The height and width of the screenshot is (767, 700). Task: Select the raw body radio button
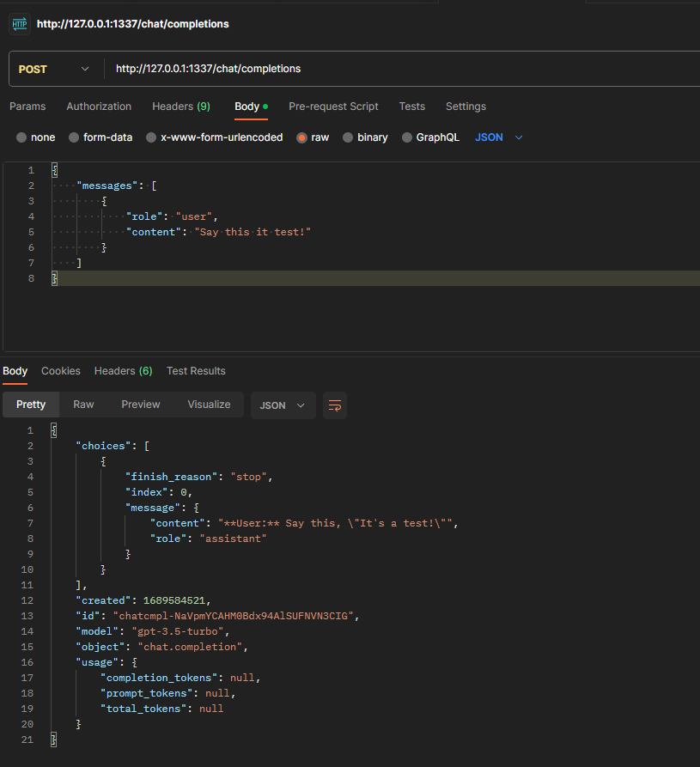pos(301,137)
